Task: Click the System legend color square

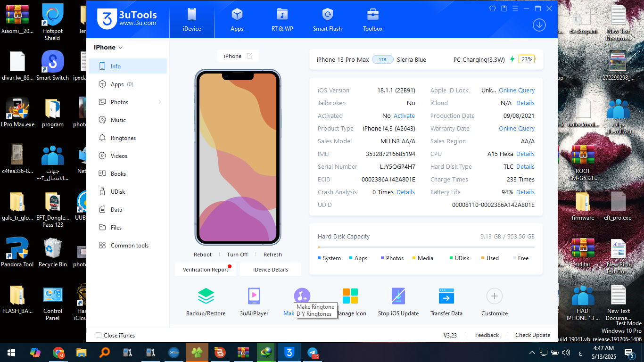Action: (x=319, y=258)
